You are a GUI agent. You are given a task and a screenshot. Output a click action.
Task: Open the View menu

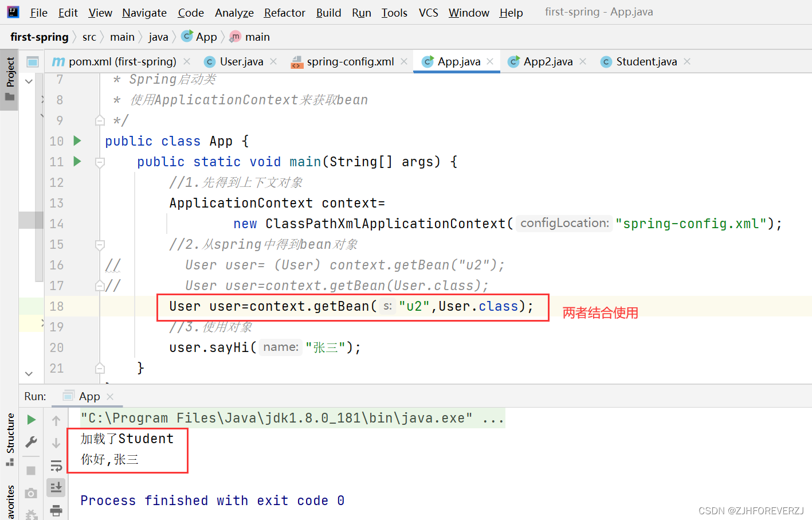point(100,13)
